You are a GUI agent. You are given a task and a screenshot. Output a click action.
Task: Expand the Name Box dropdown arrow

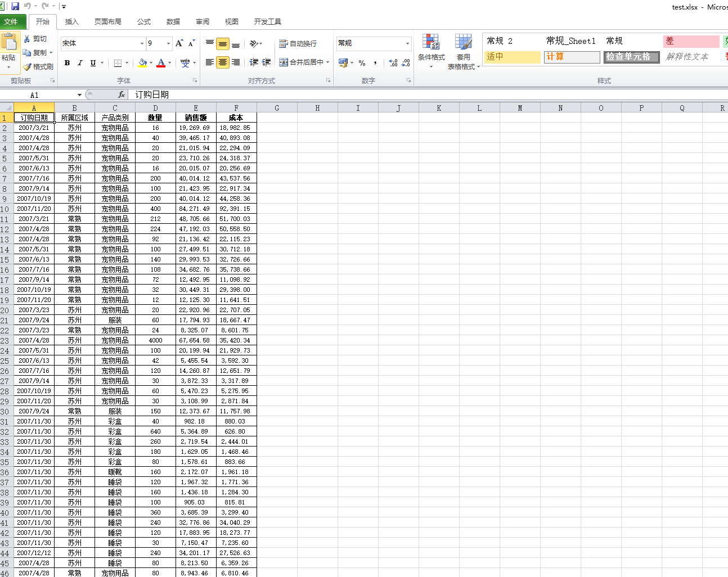tap(79, 95)
